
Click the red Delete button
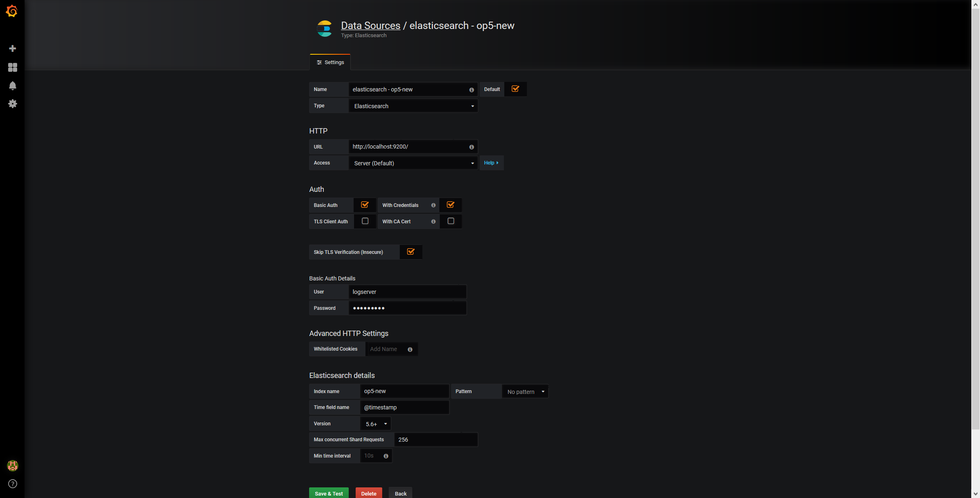click(x=369, y=494)
